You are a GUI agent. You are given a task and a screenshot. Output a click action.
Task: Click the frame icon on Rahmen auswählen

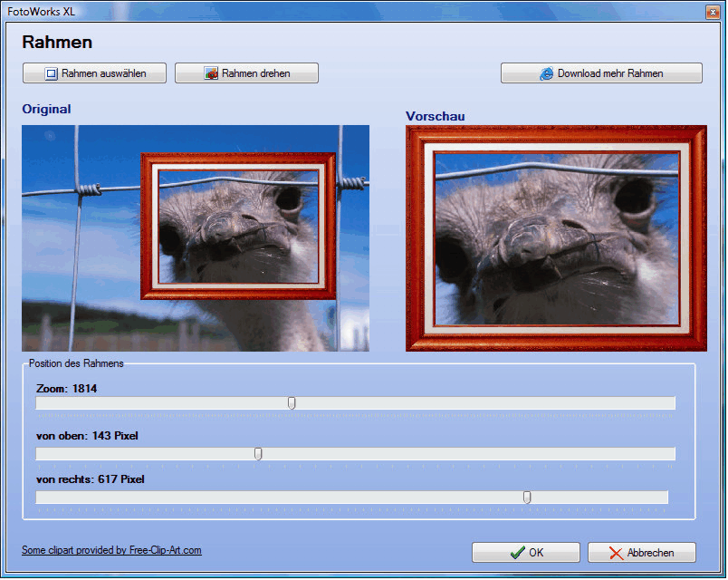click(x=51, y=73)
